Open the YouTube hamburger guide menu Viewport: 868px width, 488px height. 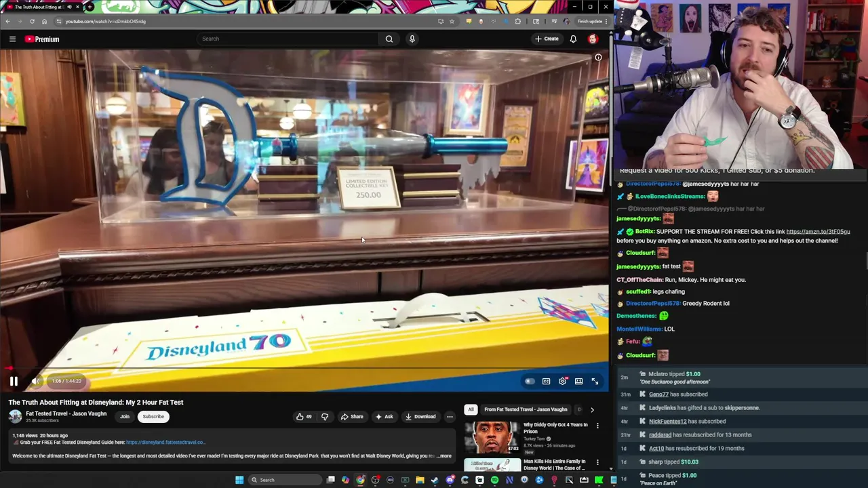coord(12,39)
